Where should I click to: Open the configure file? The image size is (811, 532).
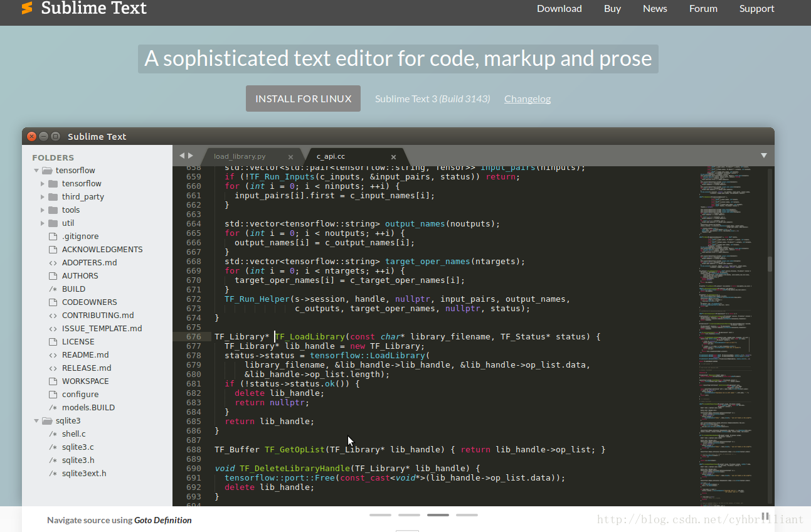tap(80, 395)
